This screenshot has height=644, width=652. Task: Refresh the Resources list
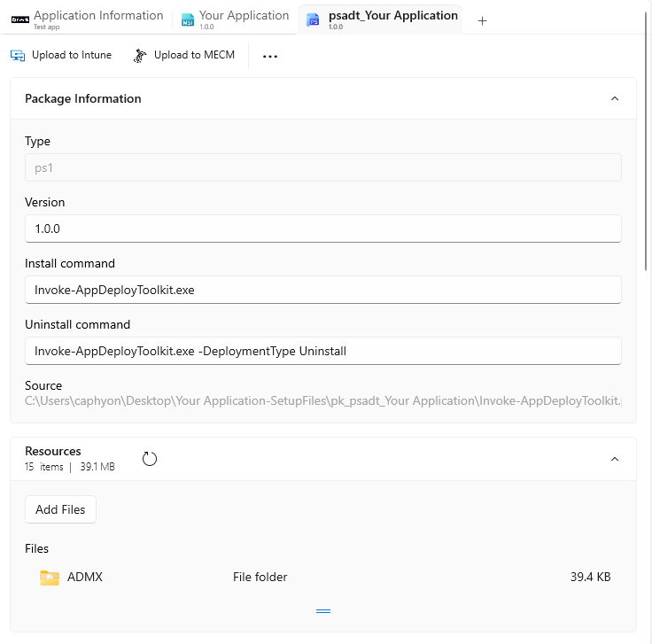[x=150, y=459]
